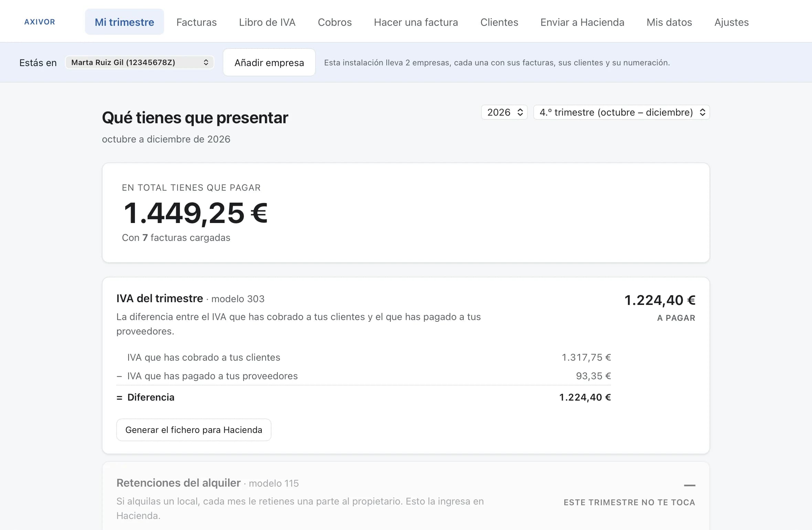Click the 1.317,75 € collected IVA value
Screen dimensions: 812x530
point(586,358)
